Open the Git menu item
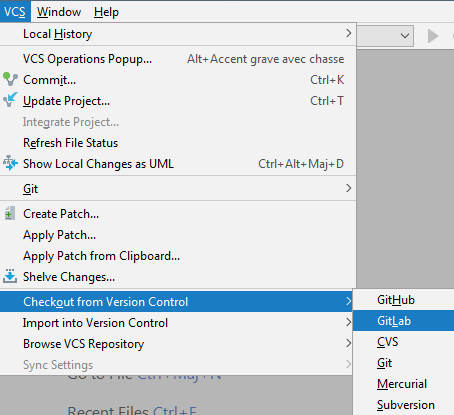The image size is (454, 415). click(178, 189)
